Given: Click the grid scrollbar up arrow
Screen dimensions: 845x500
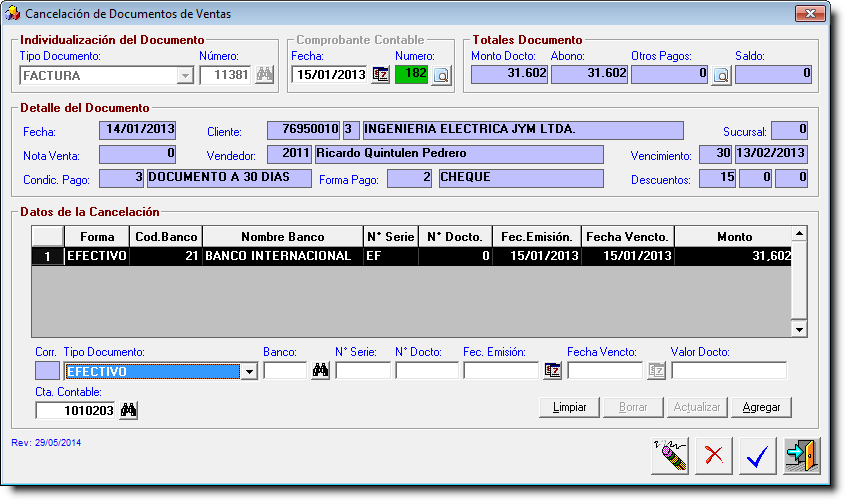Looking at the screenshot, I should coord(799,233).
